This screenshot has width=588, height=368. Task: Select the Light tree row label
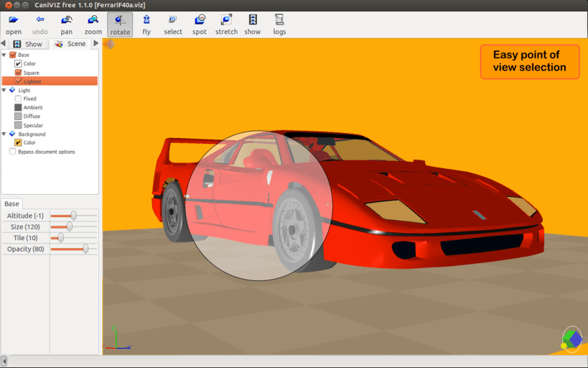(24, 90)
